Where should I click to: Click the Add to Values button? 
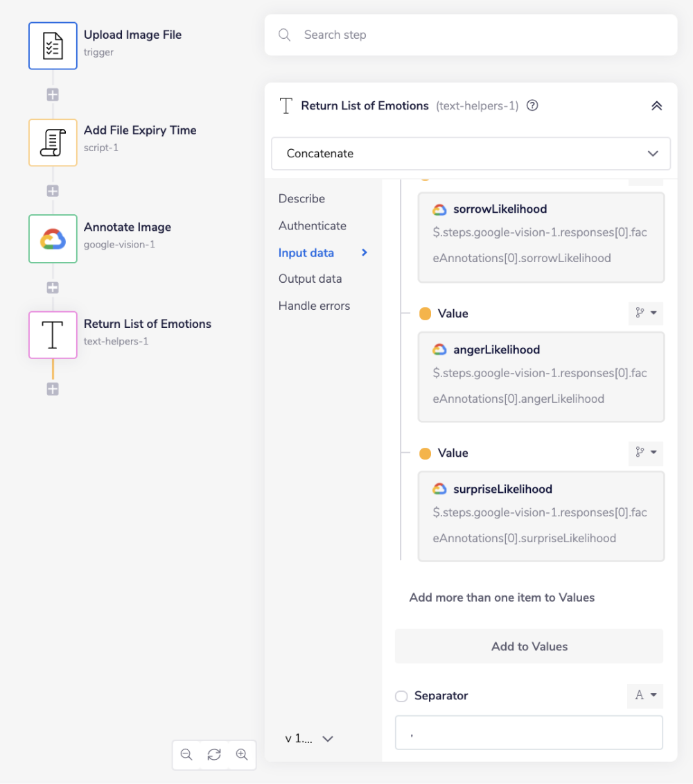pos(529,646)
